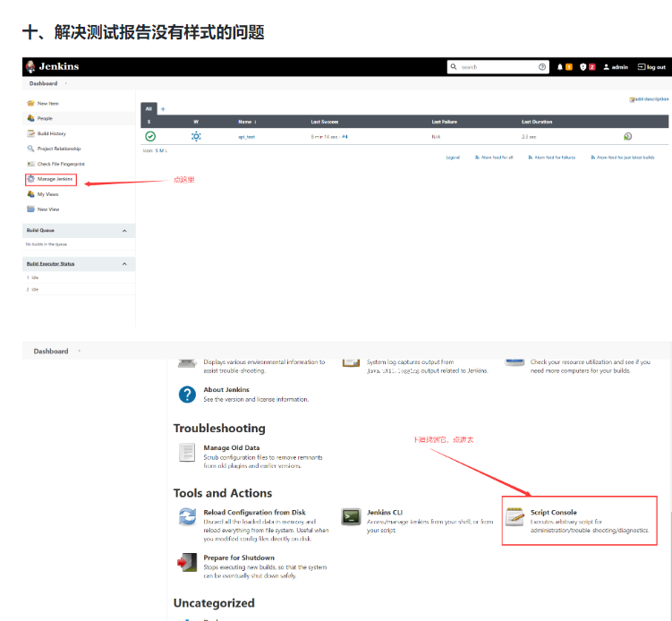Viewport: 672px width, 621px height.
Task: Click the People sidebar icon
Action: (30, 118)
